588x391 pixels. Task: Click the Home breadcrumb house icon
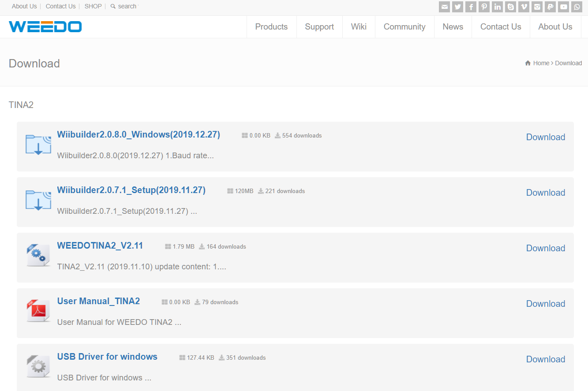pyautogui.click(x=528, y=63)
